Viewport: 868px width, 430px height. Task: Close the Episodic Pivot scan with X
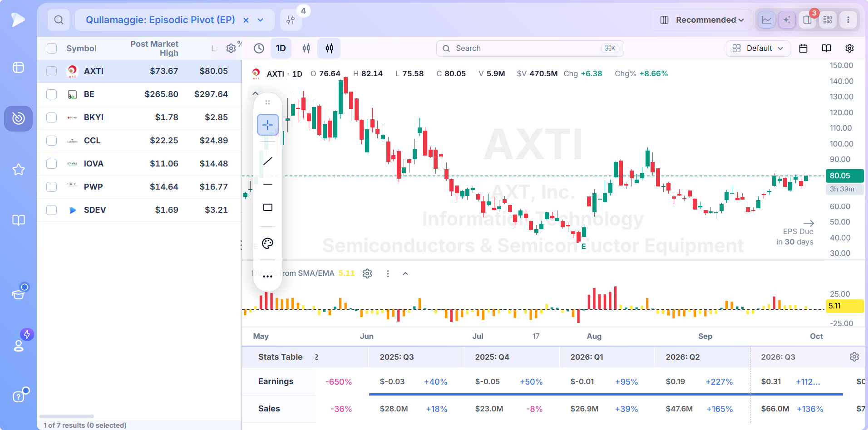[x=246, y=20]
